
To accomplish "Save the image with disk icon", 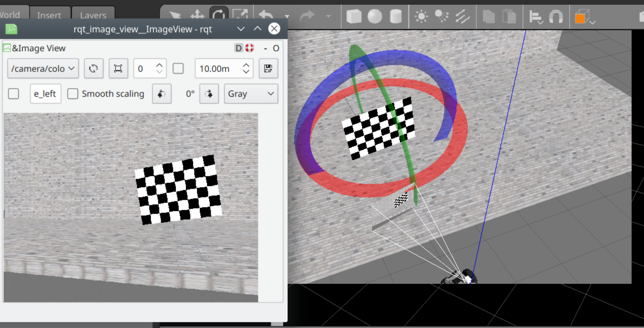I will click(x=268, y=68).
